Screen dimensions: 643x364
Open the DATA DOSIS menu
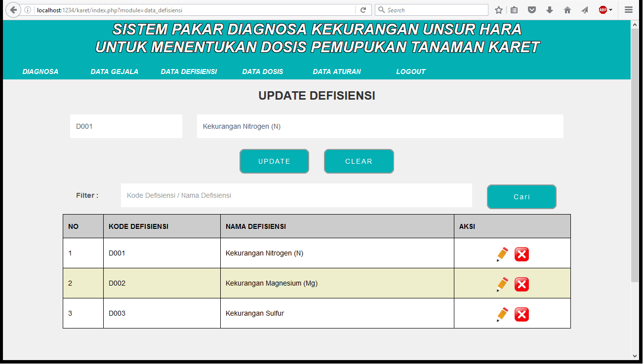(263, 72)
